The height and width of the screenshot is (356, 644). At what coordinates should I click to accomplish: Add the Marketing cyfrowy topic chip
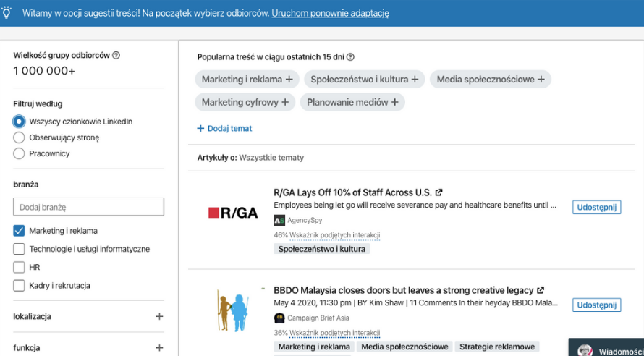tap(245, 102)
